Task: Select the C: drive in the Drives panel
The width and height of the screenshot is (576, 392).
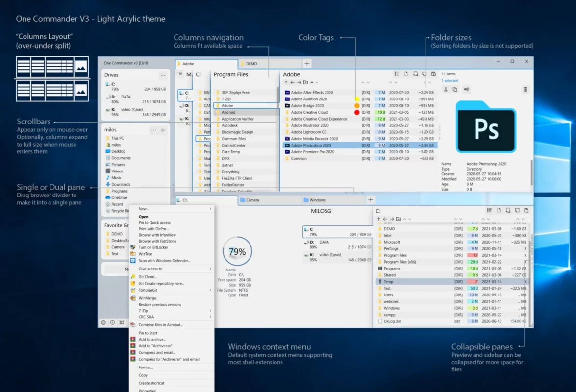Action: (136, 87)
